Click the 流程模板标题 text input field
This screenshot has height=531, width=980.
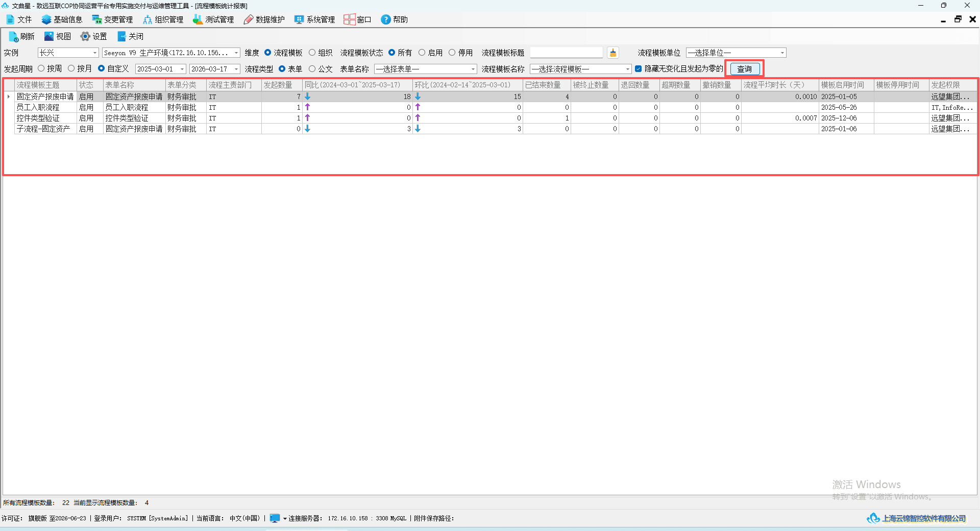(566, 53)
